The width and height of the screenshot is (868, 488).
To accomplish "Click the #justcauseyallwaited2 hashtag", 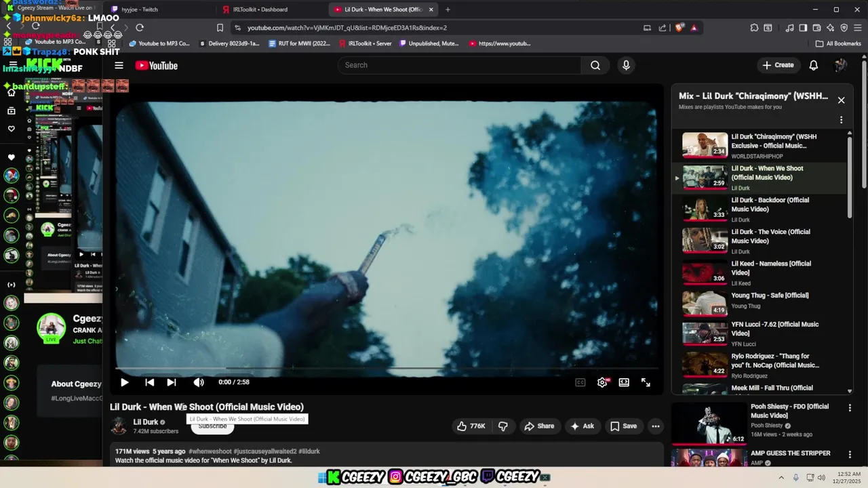I will [x=265, y=451].
